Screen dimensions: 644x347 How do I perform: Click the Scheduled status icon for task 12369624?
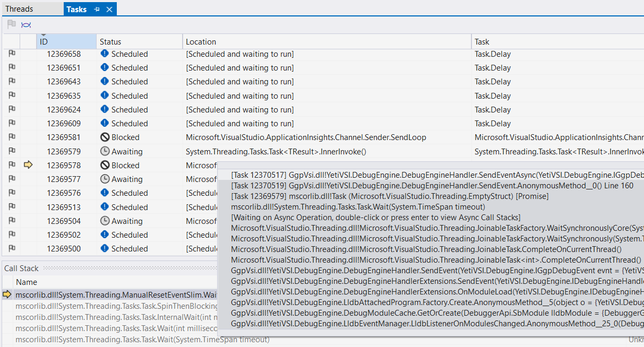point(105,109)
